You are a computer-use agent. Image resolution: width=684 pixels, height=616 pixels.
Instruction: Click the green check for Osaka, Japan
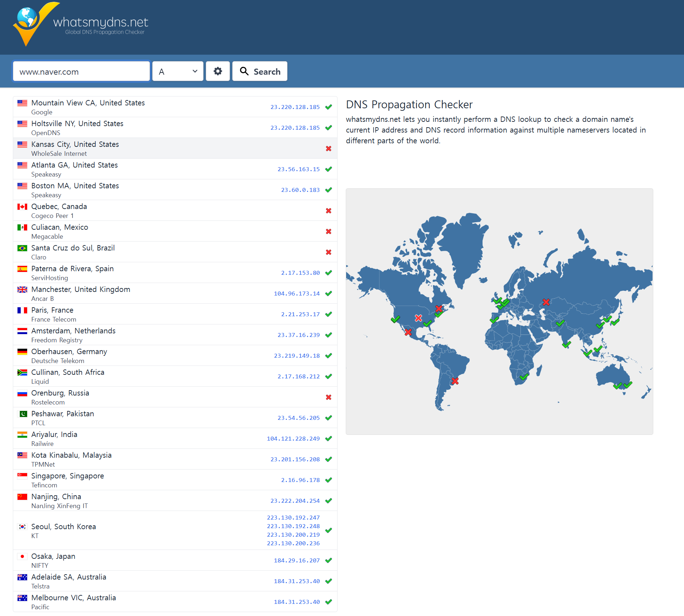329,560
